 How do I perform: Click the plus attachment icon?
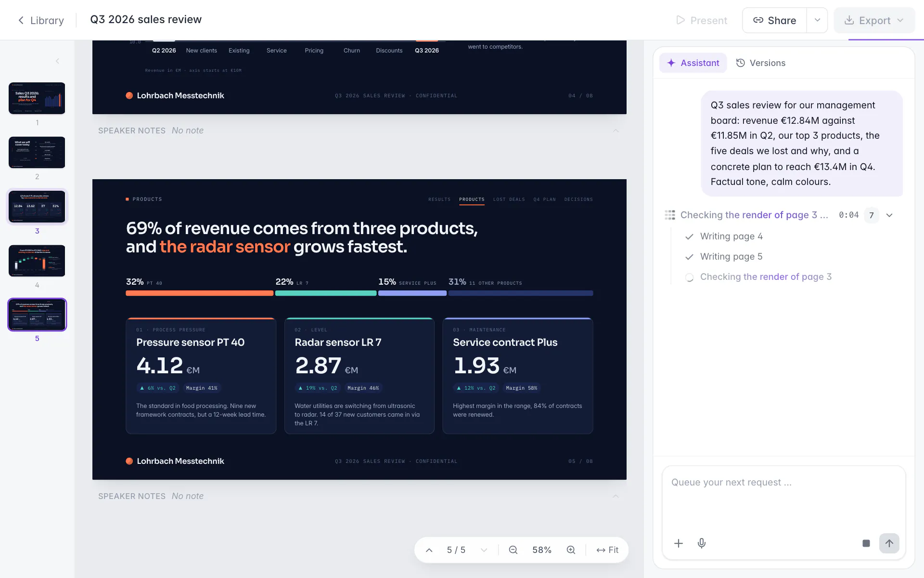pyautogui.click(x=679, y=543)
